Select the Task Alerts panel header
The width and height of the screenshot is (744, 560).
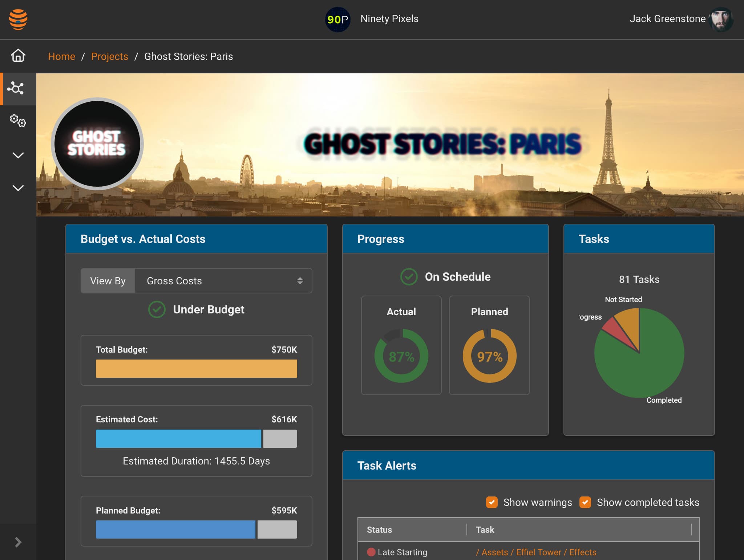tap(527, 466)
